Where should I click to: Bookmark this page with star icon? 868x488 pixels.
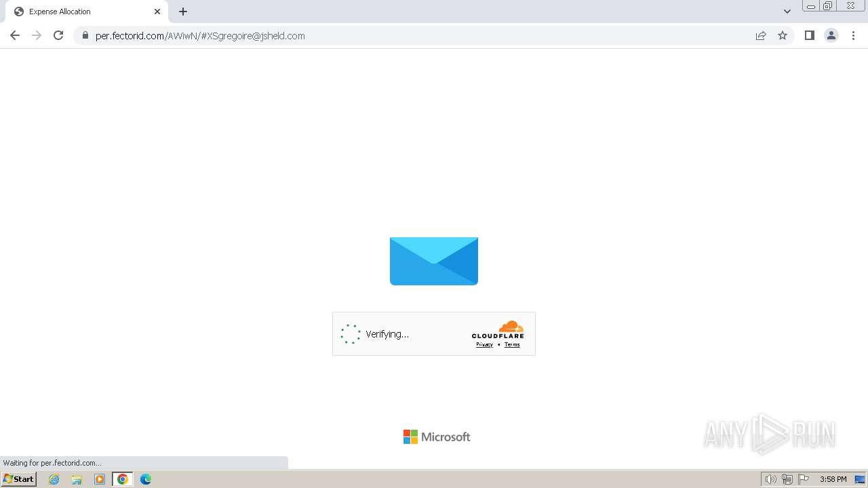(783, 35)
